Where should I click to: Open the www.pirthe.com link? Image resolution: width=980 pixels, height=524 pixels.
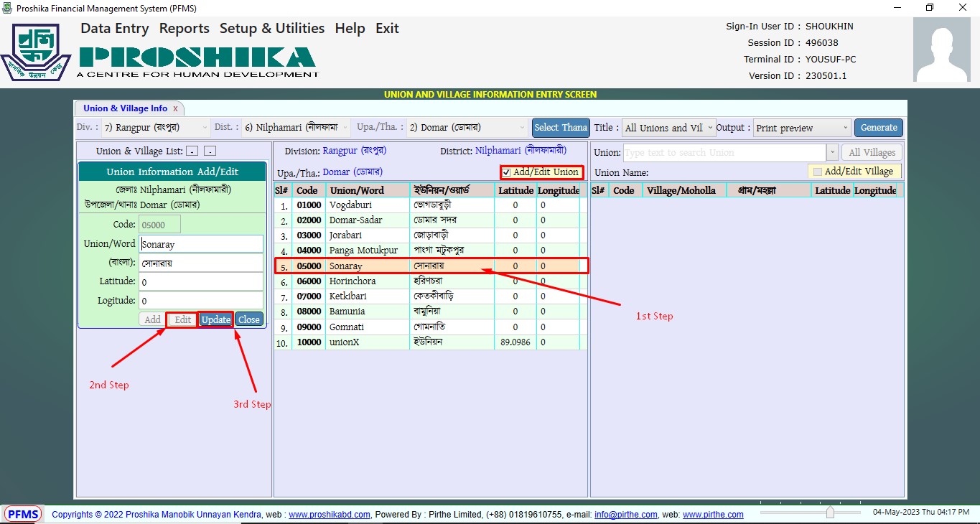click(713, 515)
